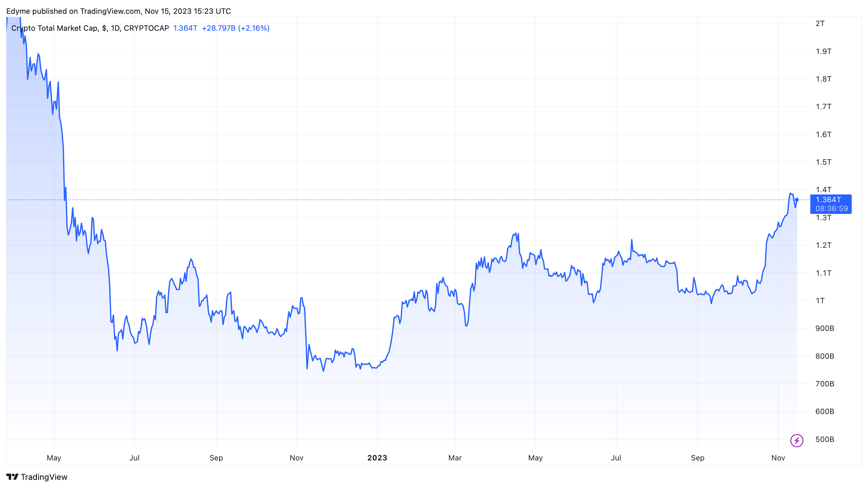Click the 'Nov' label on the far right
Viewport: 868px width, 488px height.
778,458
